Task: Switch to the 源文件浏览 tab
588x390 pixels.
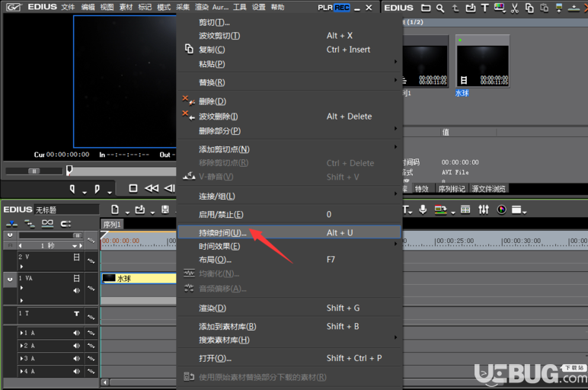Action: click(488, 189)
